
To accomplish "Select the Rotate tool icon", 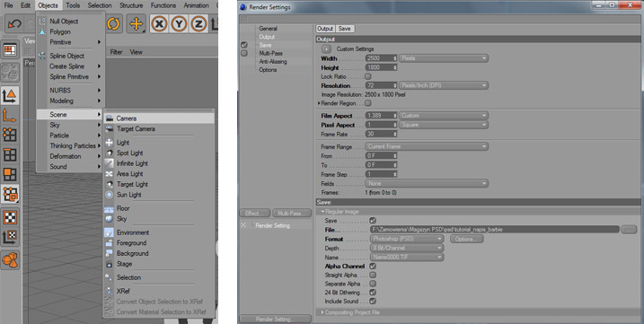I will click(x=113, y=24).
